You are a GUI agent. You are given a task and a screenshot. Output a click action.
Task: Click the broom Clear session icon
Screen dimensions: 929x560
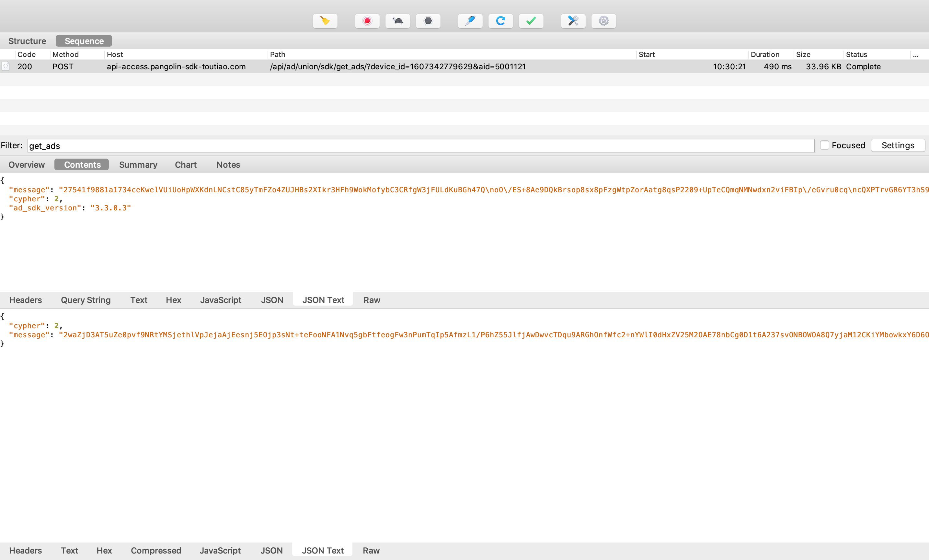pyautogui.click(x=325, y=21)
